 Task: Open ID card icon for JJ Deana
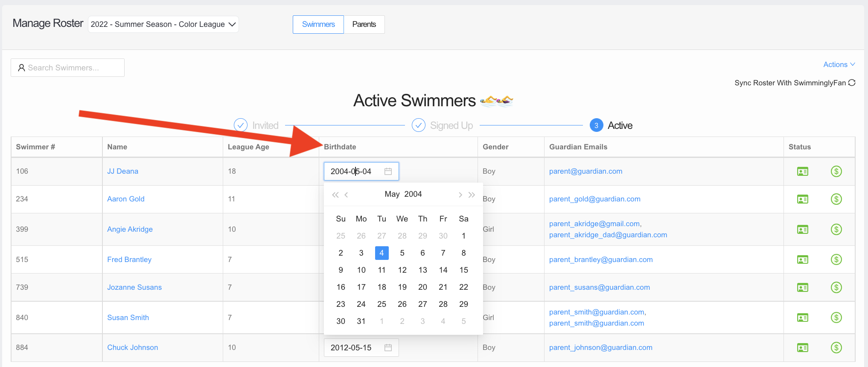(803, 172)
